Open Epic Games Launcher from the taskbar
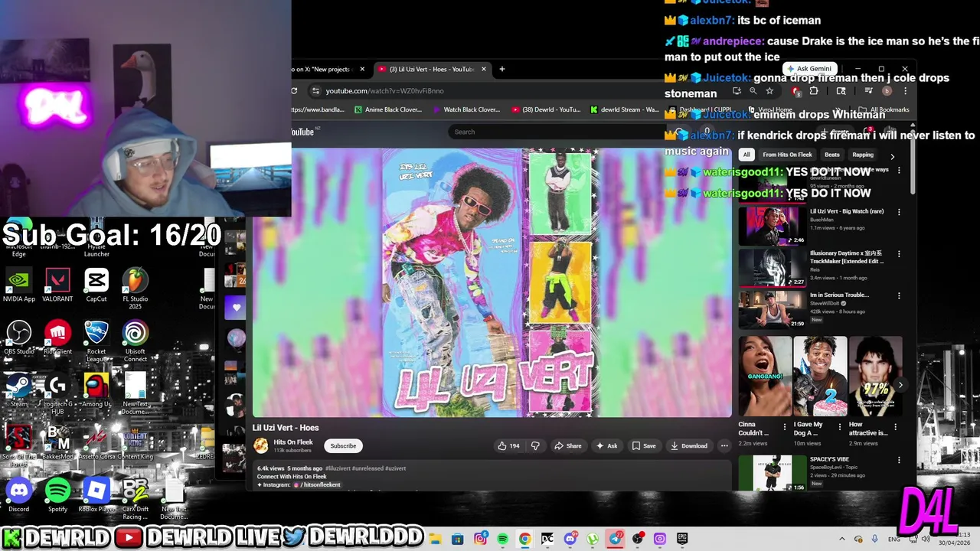980x551 pixels. click(681, 539)
